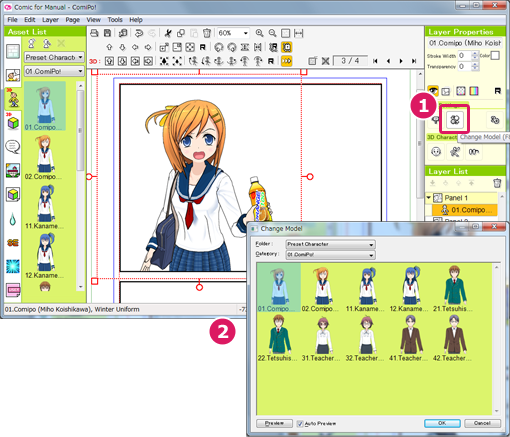This screenshot has width=510, height=437.
Task: Open the speech balloon tab in Asset List
Action: 13,146
